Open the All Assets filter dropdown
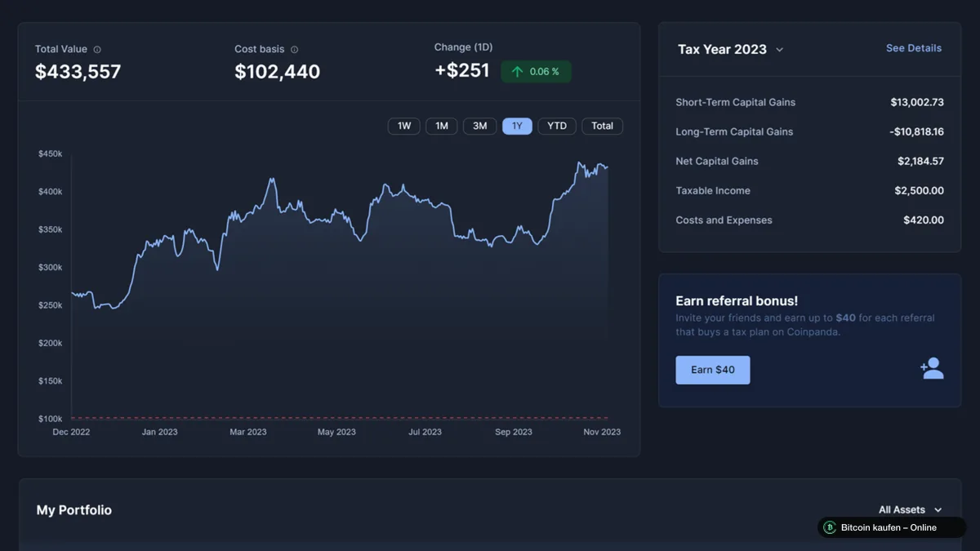The image size is (980, 551). (x=911, y=510)
